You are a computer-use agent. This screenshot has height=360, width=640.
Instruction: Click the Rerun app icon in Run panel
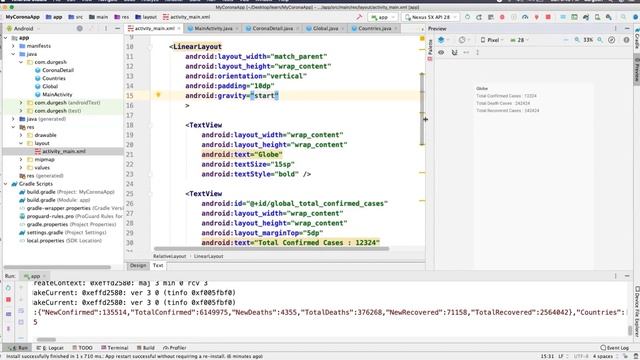coord(8,288)
